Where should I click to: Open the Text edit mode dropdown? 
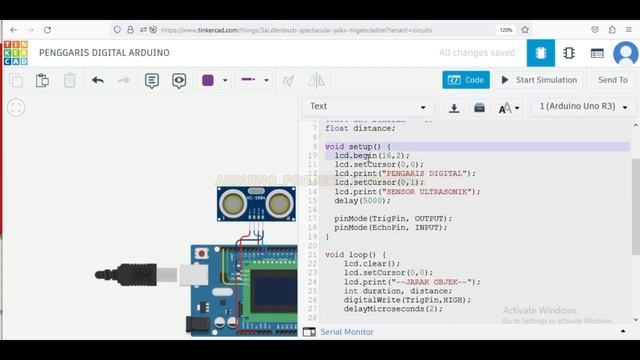click(368, 107)
